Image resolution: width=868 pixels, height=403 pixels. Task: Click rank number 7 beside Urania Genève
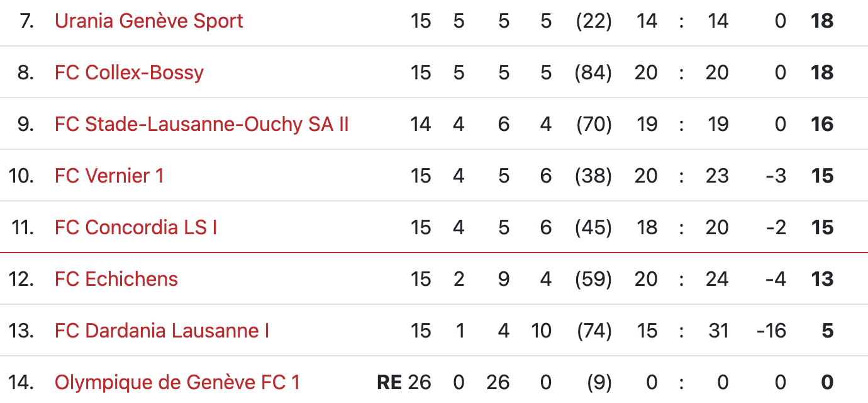(26, 21)
